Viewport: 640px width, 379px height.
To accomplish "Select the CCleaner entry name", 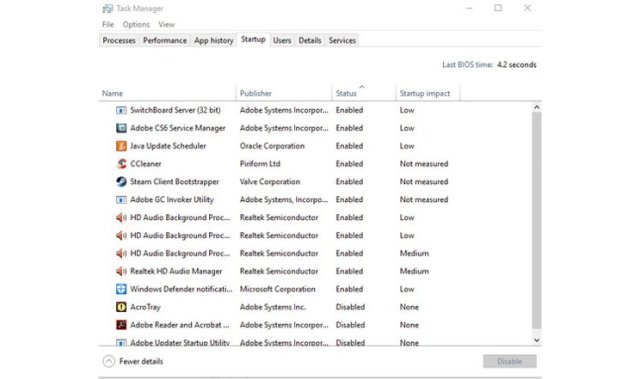I will coord(145,164).
